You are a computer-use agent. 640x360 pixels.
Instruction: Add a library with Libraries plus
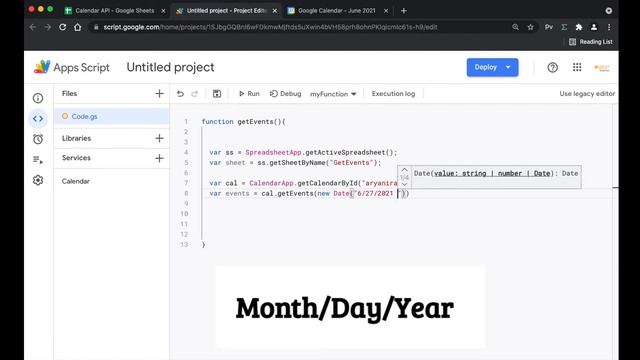point(159,138)
